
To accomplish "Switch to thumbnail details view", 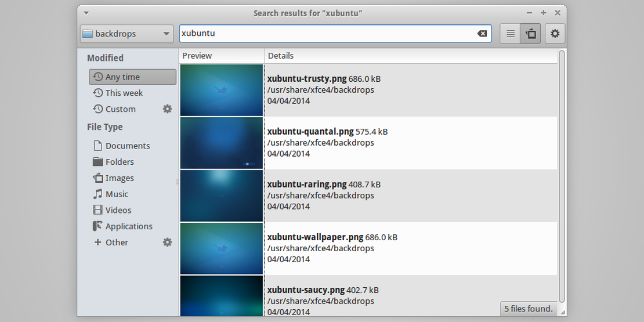I will click(531, 34).
